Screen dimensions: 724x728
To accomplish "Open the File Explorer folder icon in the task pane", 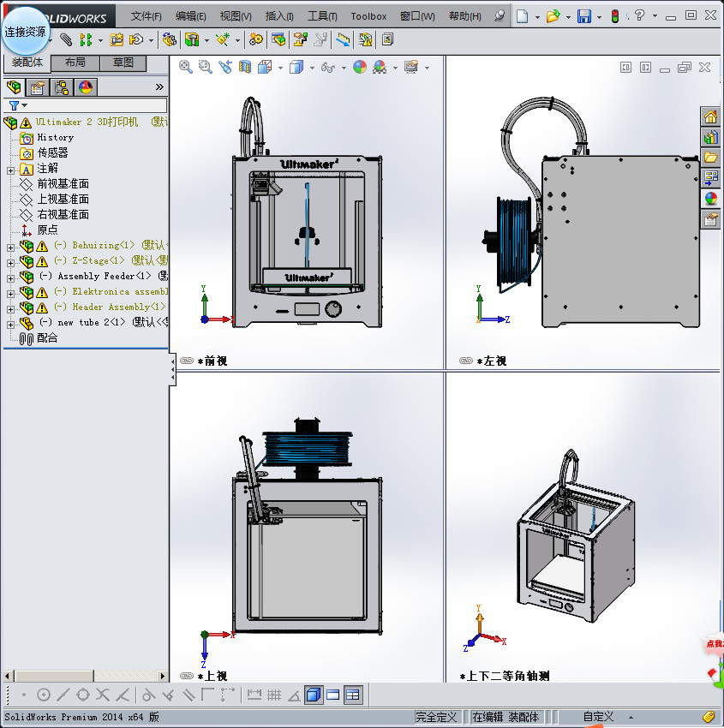I will (x=710, y=158).
